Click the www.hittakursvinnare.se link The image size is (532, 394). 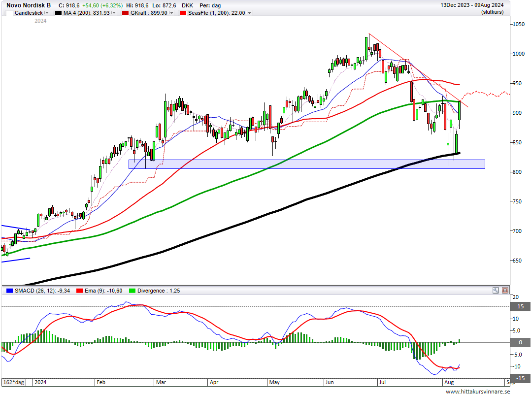(478, 391)
